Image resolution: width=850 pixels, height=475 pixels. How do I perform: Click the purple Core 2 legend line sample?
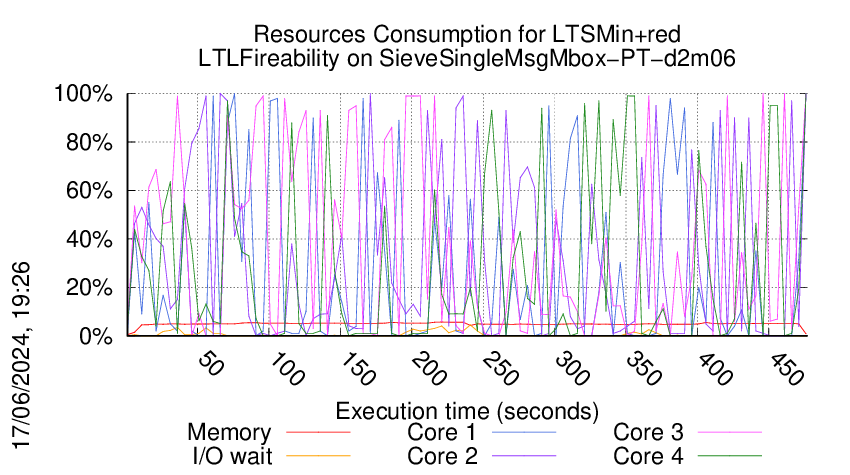(524, 455)
